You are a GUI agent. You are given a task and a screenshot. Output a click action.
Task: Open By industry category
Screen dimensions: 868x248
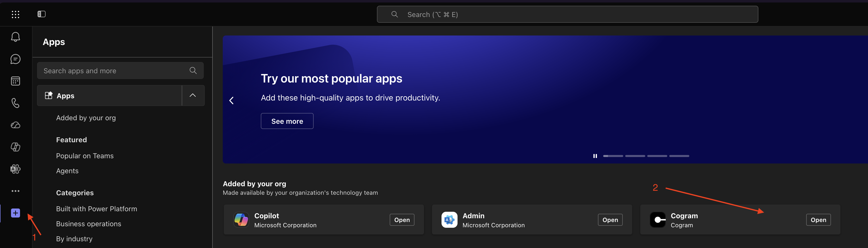[x=74, y=239]
